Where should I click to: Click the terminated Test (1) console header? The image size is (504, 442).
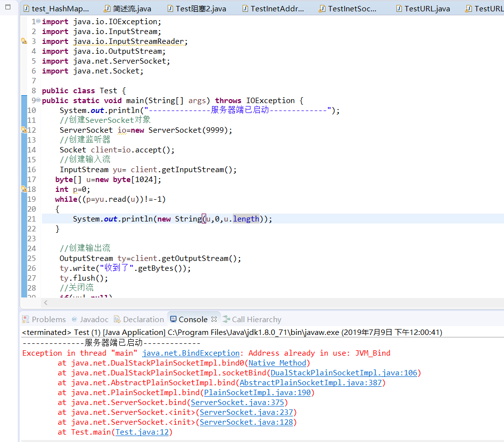(232, 332)
